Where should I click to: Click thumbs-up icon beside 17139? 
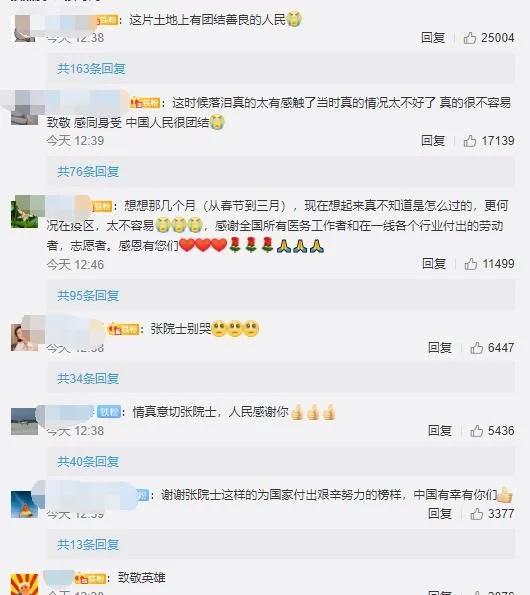470,141
